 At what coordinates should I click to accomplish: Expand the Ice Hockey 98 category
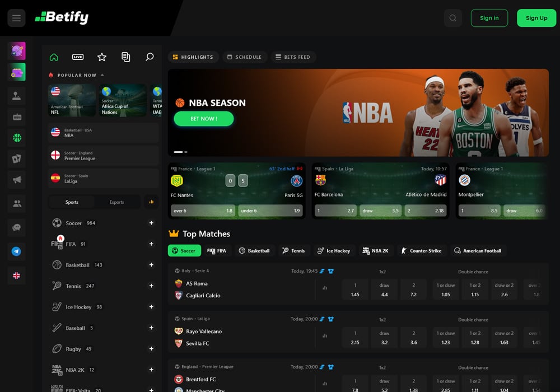(x=151, y=307)
